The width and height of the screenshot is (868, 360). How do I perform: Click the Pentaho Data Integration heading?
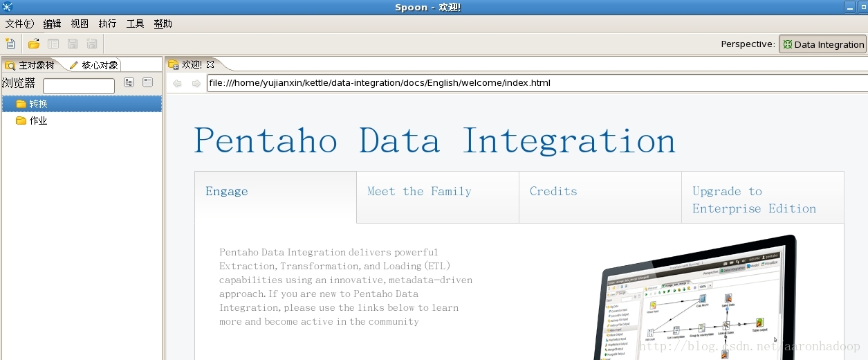coord(434,141)
